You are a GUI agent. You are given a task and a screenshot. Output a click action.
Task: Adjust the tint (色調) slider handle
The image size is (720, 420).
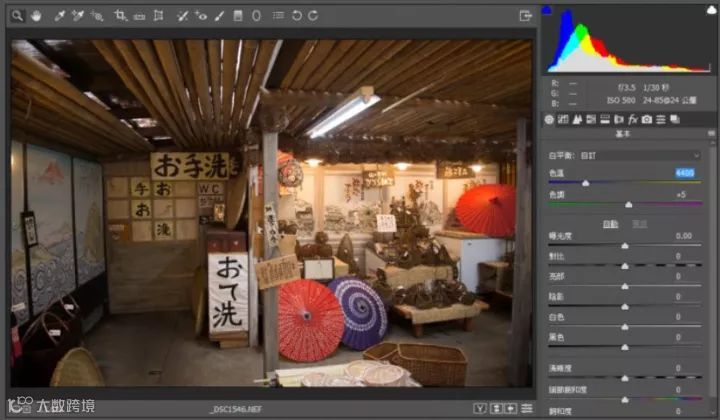629,205
